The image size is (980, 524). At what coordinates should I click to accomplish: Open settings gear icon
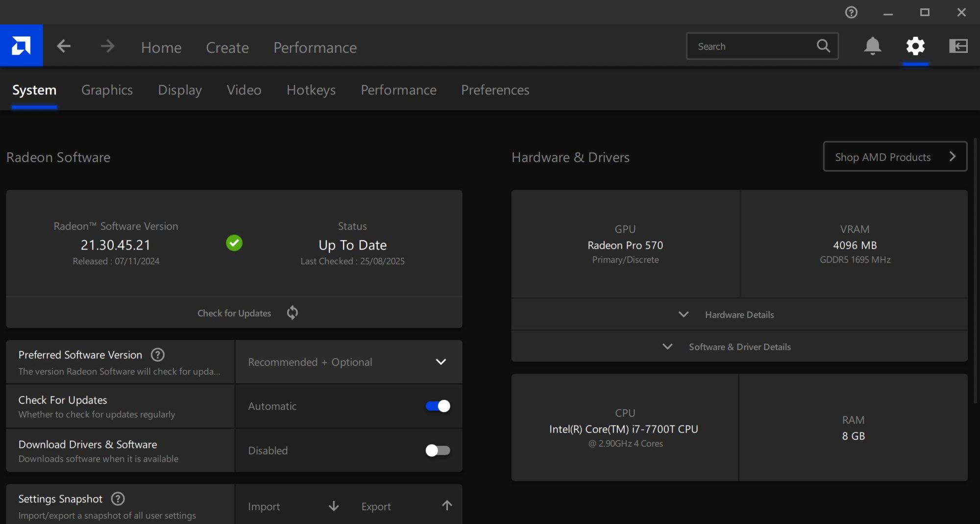click(x=915, y=46)
